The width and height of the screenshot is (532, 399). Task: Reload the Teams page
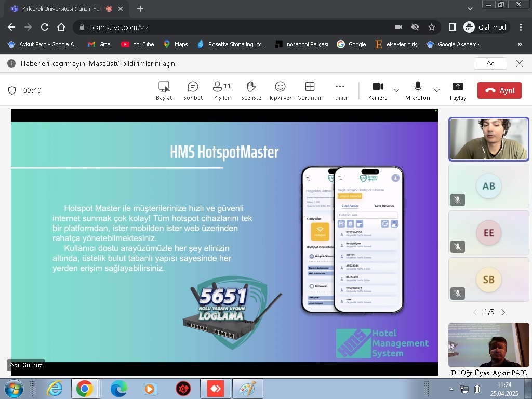point(45,27)
